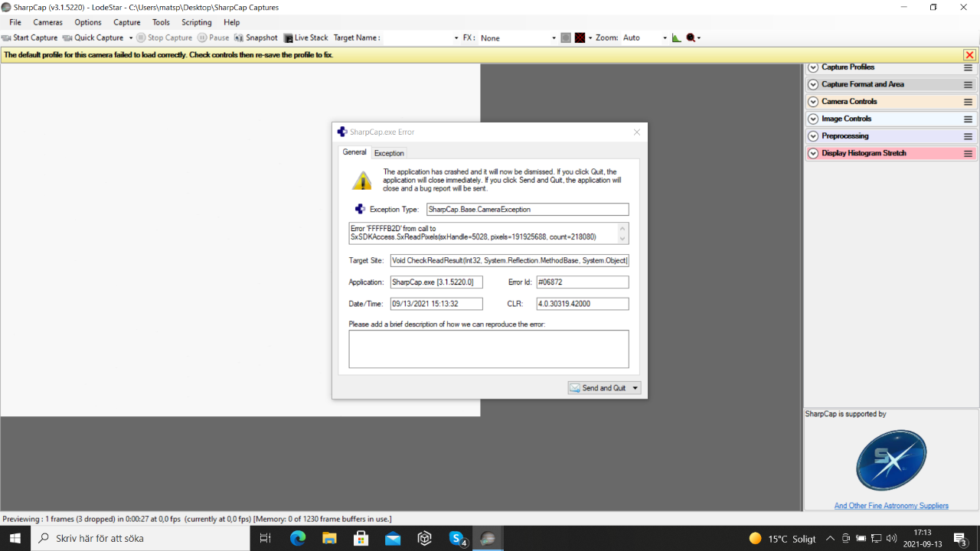Launch Microsoft Edge from the taskbar
The width and height of the screenshot is (980, 551).
tap(298, 538)
